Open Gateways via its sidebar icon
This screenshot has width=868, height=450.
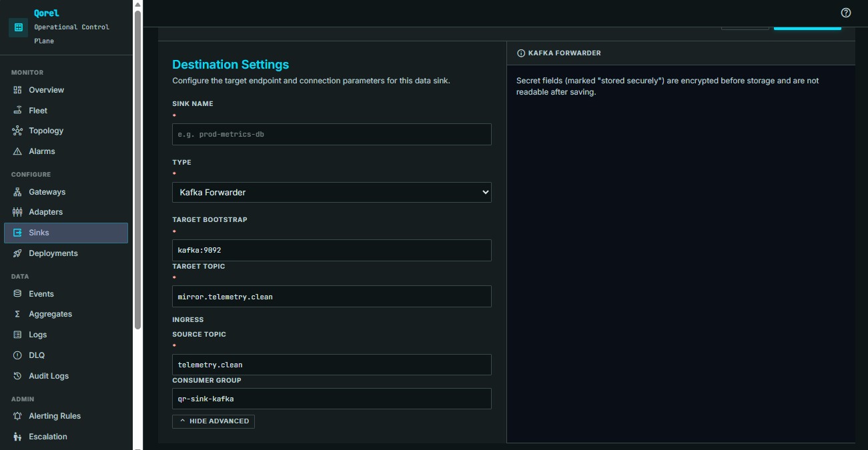coord(17,192)
